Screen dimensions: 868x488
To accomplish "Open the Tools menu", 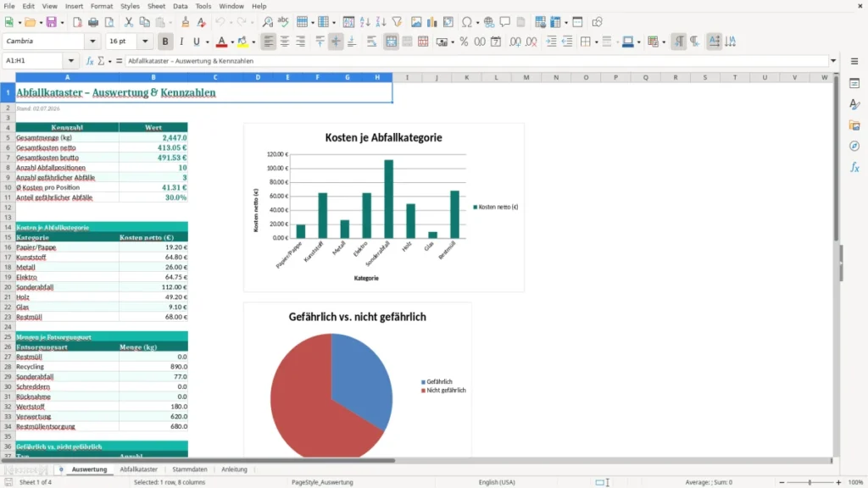I will 203,6.
